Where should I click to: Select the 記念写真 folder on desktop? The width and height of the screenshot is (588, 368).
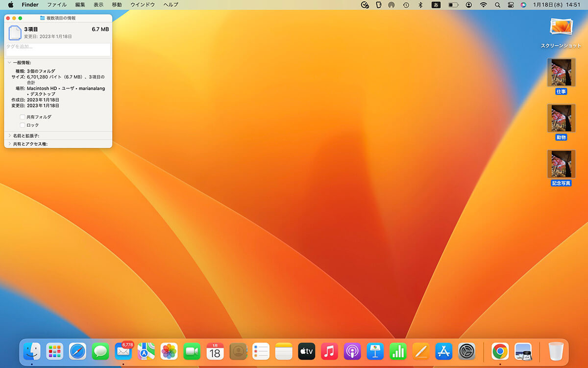pos(561,168)
